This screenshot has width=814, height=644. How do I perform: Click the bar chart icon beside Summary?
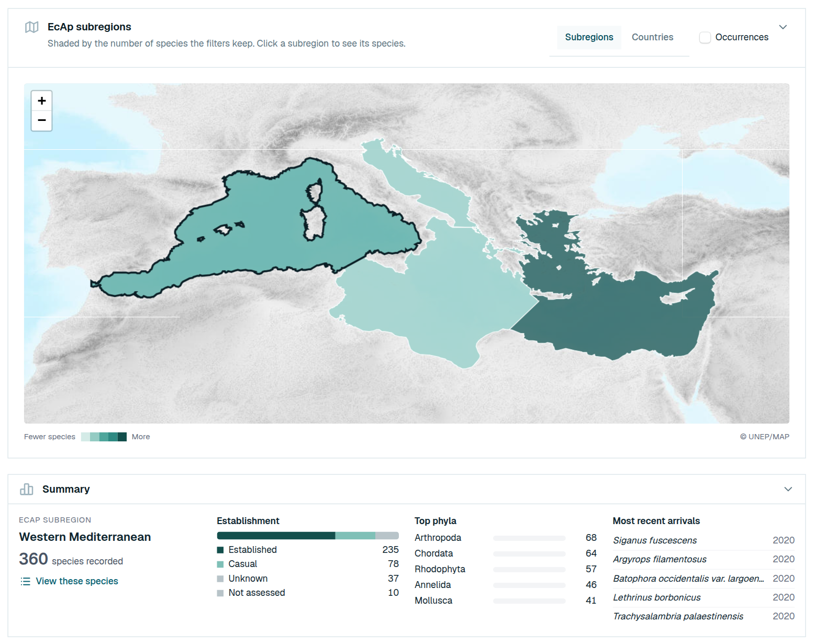click(x=27, y=489)
